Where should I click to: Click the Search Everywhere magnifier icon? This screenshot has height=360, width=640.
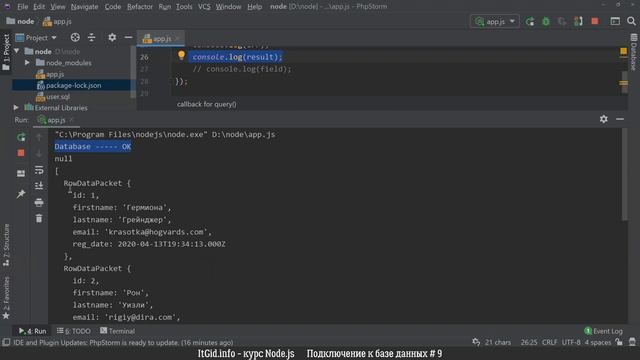coord(631,21)
